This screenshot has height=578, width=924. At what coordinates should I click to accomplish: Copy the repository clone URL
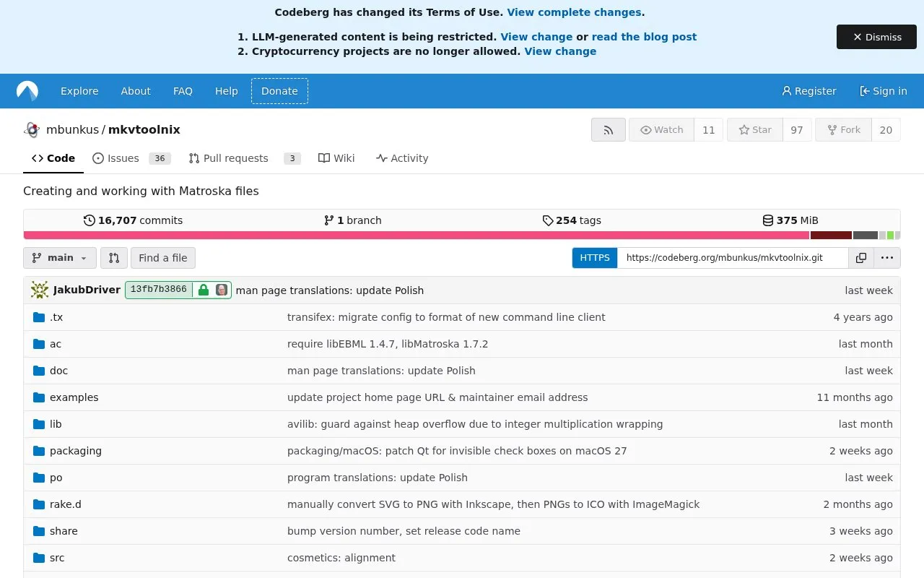coord(861,258)
